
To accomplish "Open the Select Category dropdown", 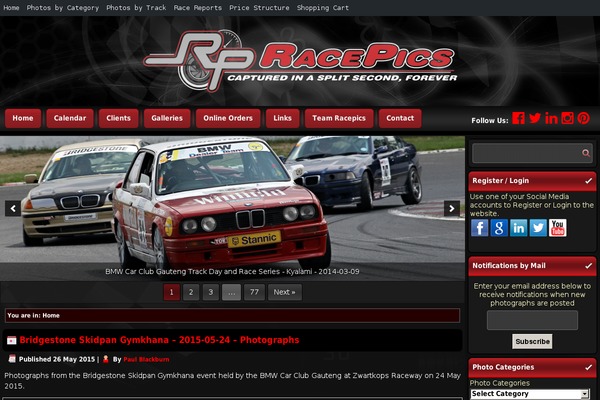I will (530, 394).
